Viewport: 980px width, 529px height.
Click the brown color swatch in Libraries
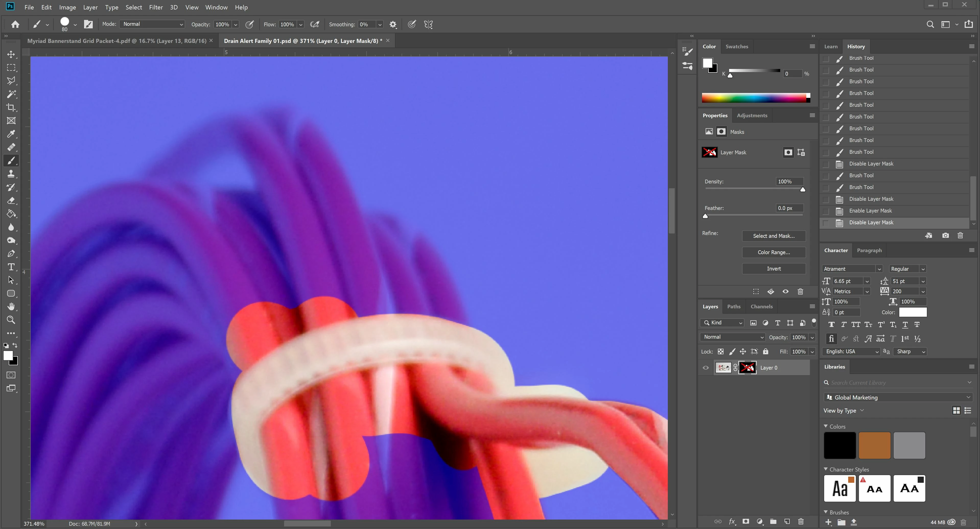(874, 445)
